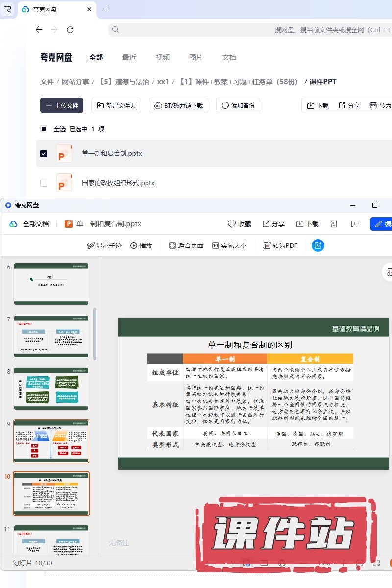The height and width of the screenshot is (588, 392).
Task: Uncheck the 单一制和复合制.pptx checkbox
Action: 44,154
